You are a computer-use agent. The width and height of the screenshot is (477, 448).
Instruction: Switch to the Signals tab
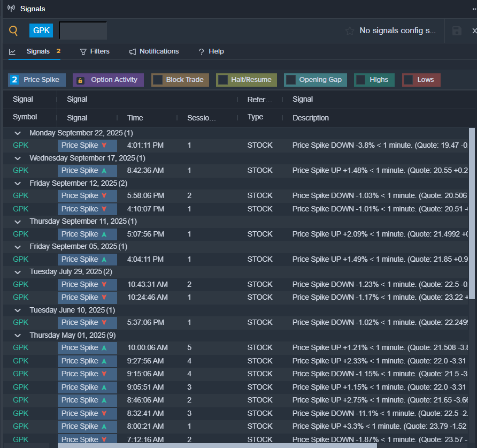37,51
